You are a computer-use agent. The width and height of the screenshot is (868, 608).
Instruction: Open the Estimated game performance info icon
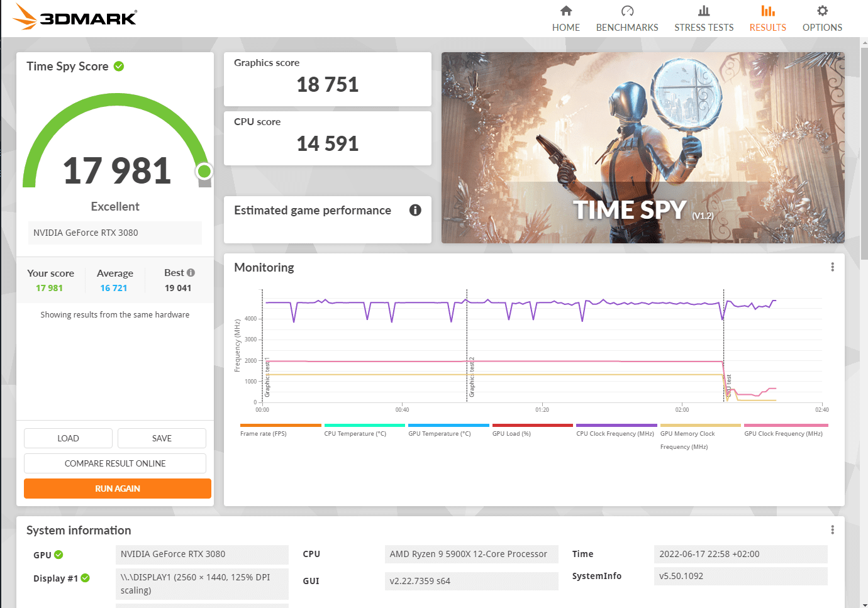pyautogui.click(x=415, y=210)
